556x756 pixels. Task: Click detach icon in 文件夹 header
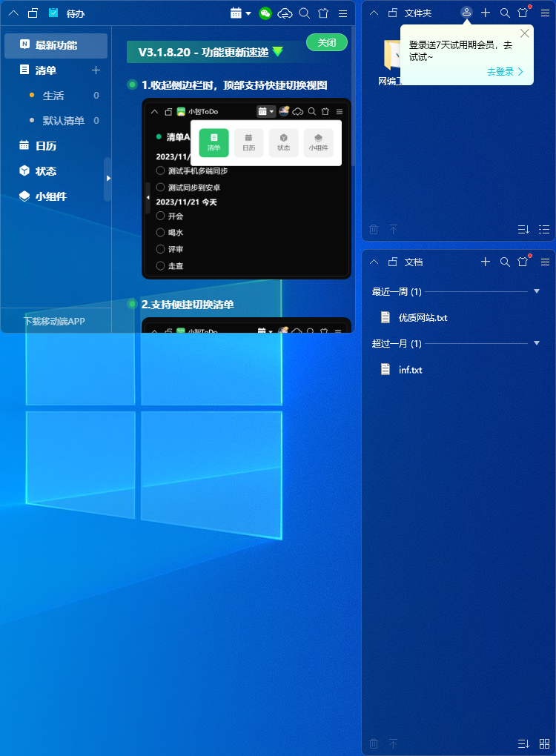(393, 13)
